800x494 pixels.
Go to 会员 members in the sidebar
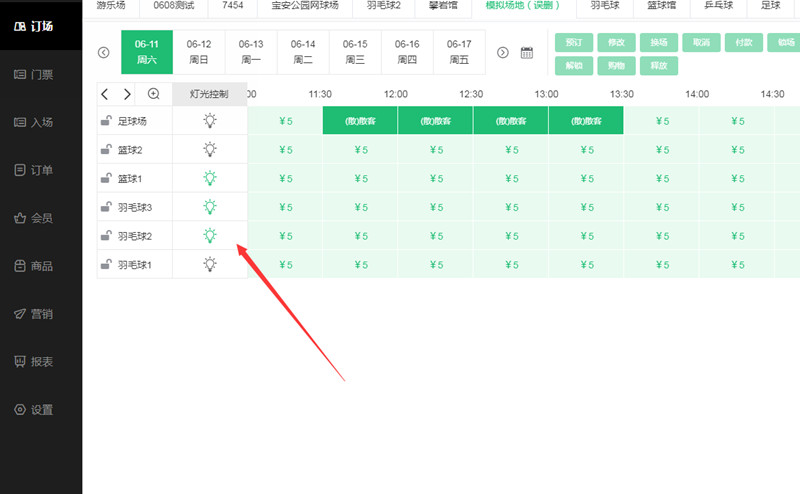pyautogui.click(x=41, y=218)
